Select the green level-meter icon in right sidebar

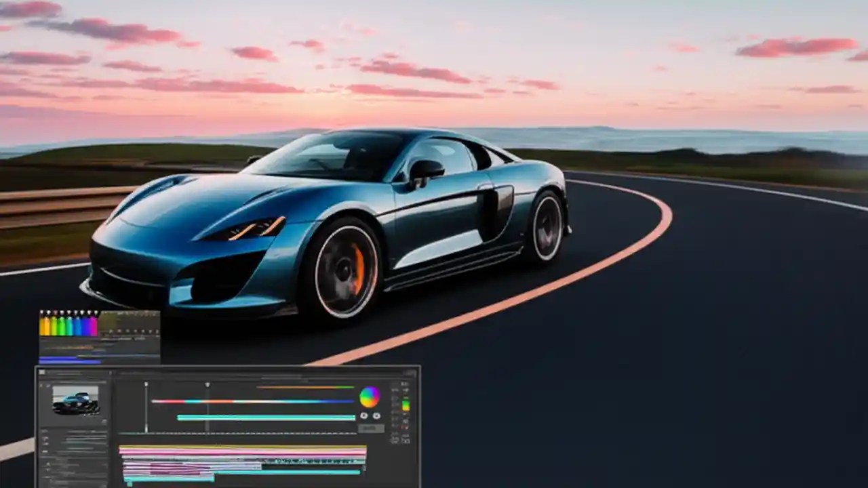[406, 403]
